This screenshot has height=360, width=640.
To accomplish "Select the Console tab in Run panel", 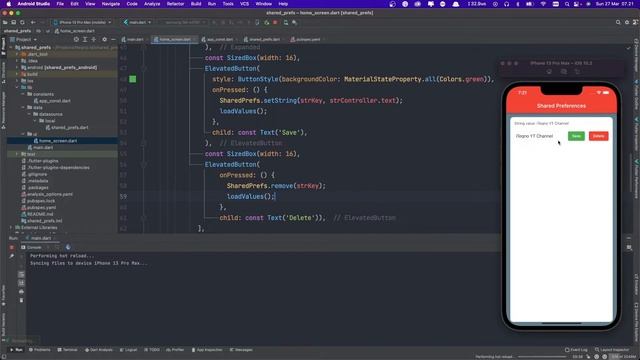I will pyautogui.click(x=31, y=247).
